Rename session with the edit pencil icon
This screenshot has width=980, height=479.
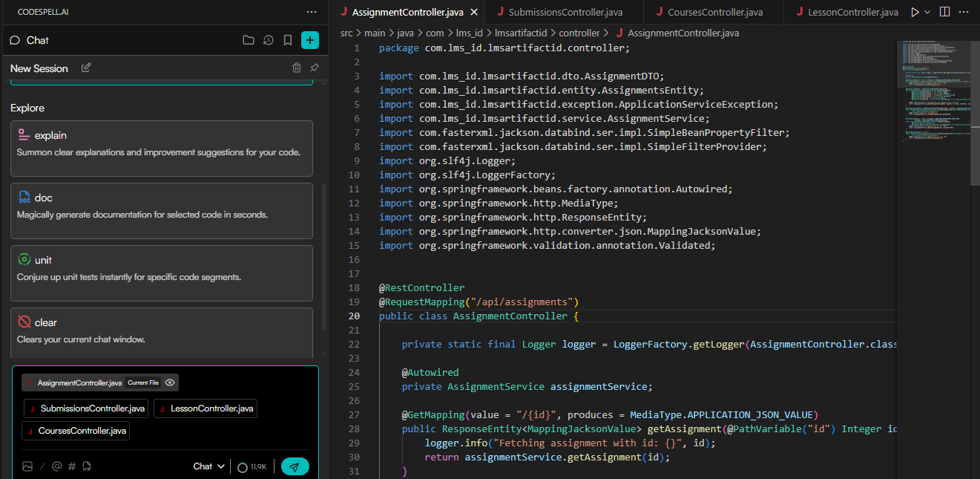[x=86, y=68]
